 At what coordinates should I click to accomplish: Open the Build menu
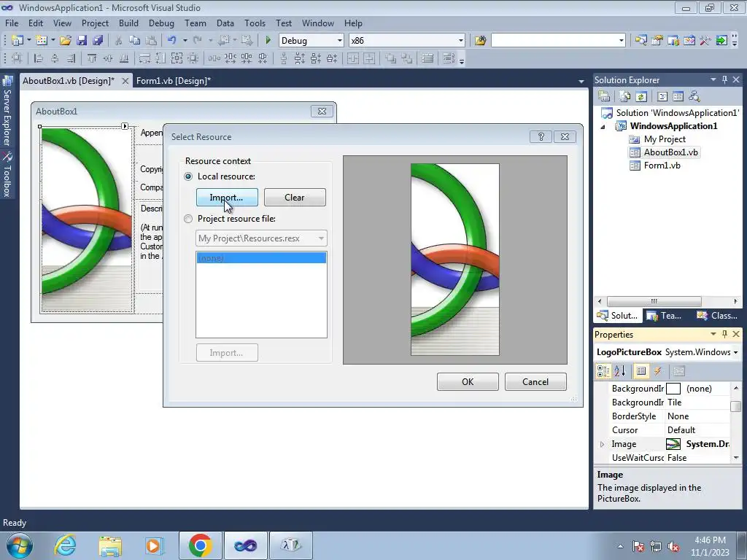coord(128,23)
